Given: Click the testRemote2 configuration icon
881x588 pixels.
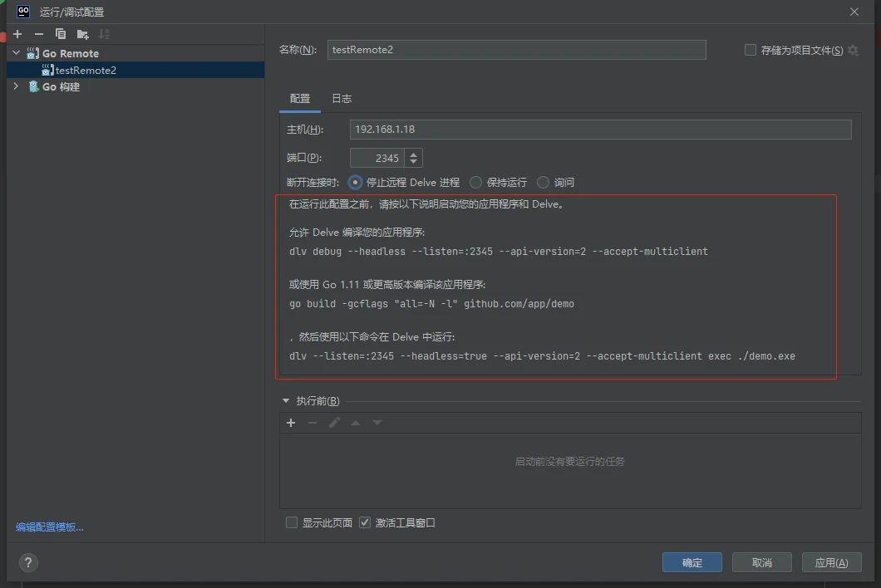Looking at the screenshot, I should 47,71.
